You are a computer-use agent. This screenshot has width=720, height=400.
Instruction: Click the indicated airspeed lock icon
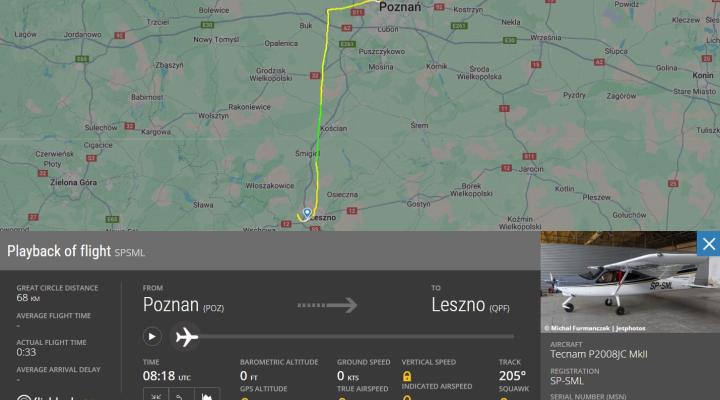pyautogui.click(x=407, y=397)
